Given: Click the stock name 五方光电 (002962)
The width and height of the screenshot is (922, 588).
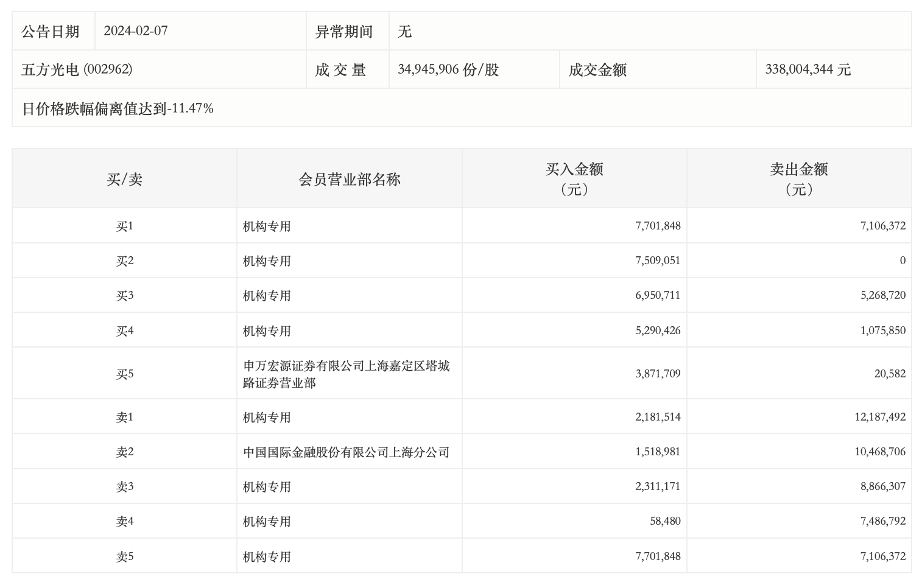Looking at the screenshot, I should (77, 69).
